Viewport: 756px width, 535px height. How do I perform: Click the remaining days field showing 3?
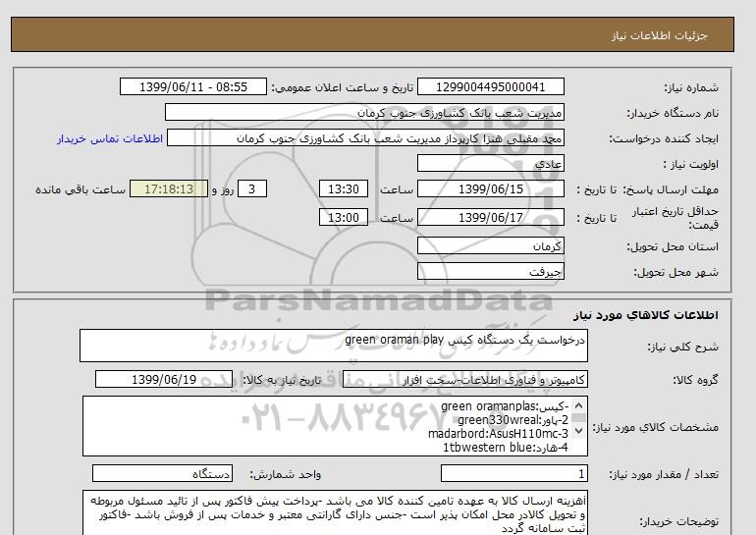tap(252, 188)
